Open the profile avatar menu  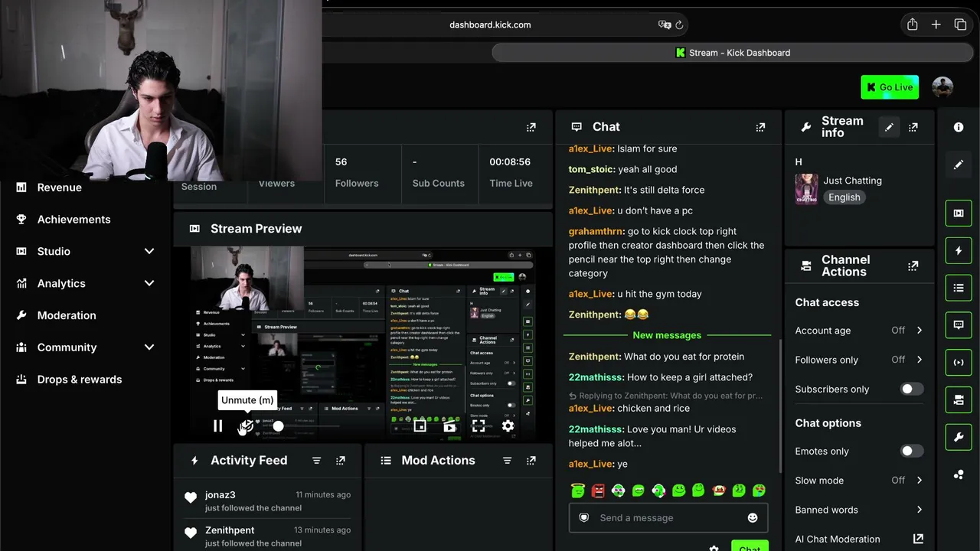[942, 87]
